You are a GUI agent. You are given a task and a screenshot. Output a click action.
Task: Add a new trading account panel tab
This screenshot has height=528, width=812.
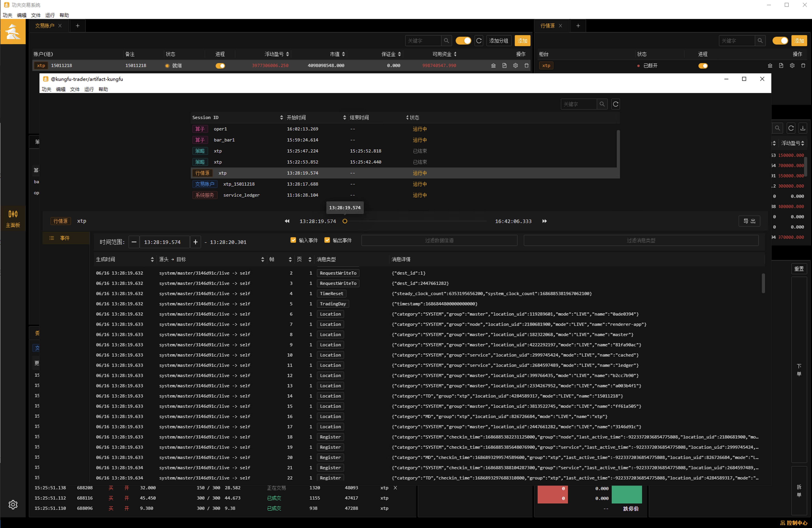pyautogui.click(x=78, y=26)
